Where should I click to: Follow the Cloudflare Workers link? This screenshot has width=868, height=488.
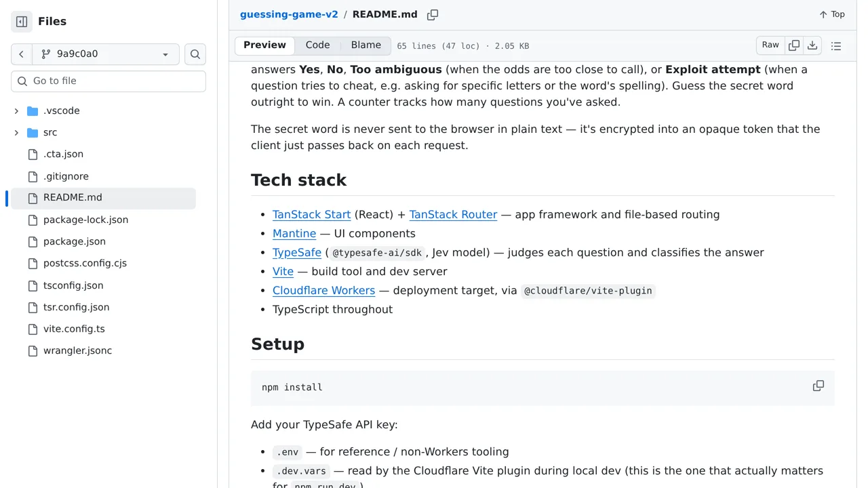(323, 290)
